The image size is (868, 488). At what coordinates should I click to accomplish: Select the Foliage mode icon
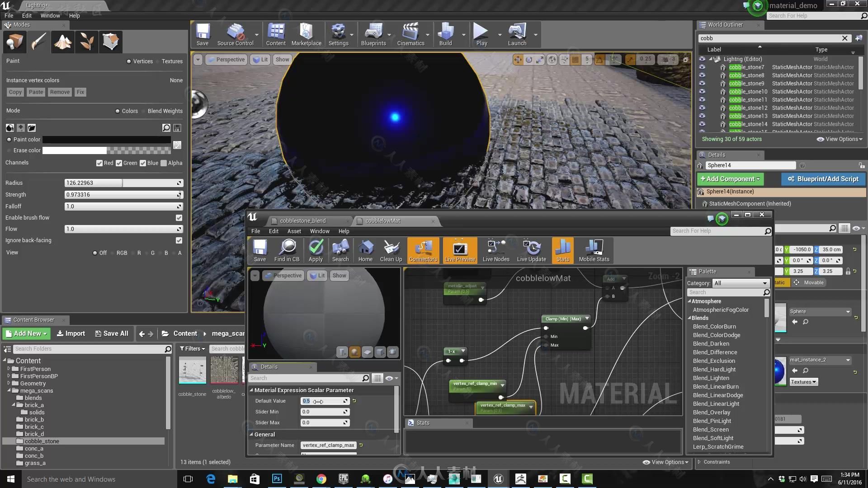pos(86,42)
